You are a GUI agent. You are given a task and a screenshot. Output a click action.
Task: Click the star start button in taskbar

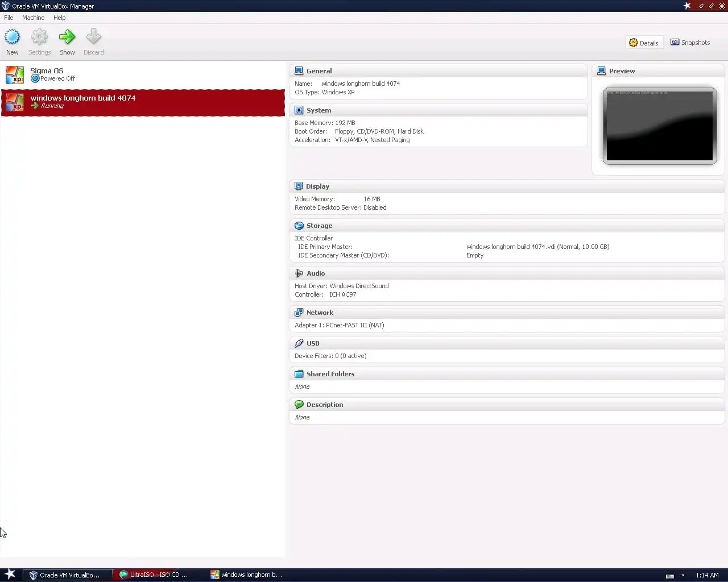tap(10, 574)
